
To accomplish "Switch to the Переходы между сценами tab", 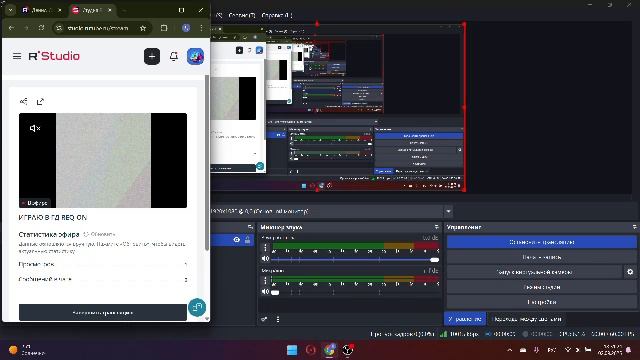I will (527, 319).
